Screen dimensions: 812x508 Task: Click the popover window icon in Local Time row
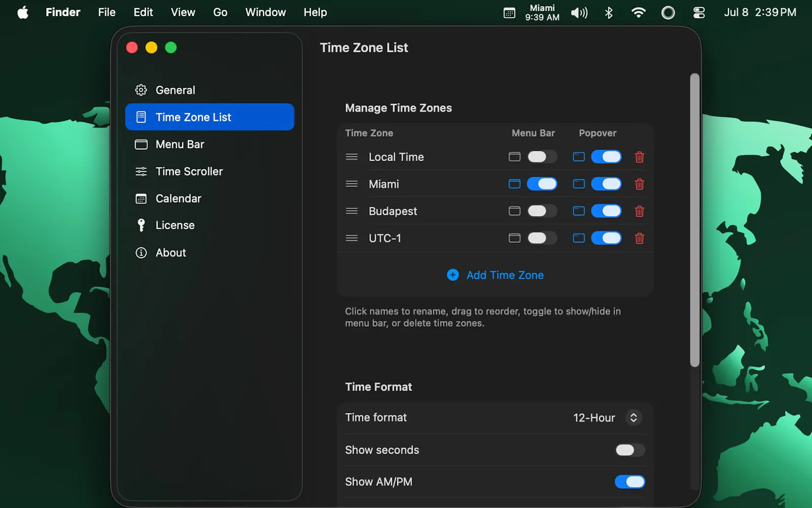click(x=579, y=157)
